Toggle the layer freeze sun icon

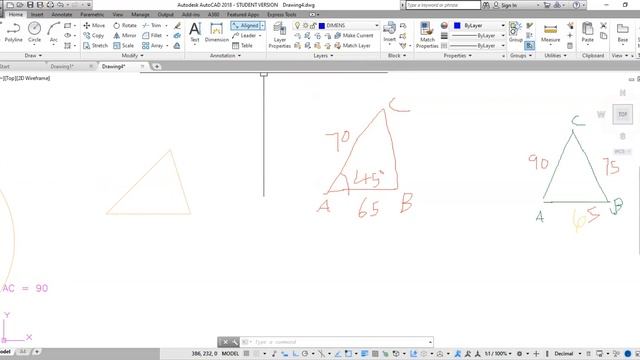(305, 25)
